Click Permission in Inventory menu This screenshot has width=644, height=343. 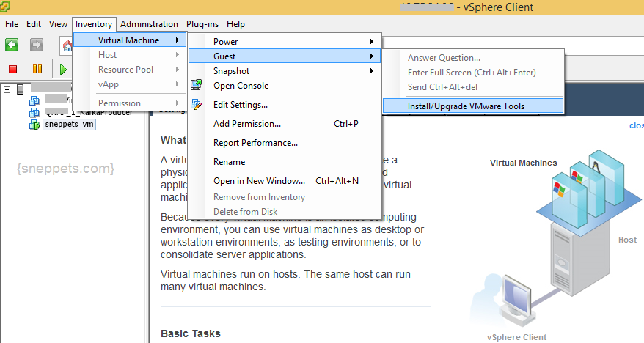pos(130,103)
